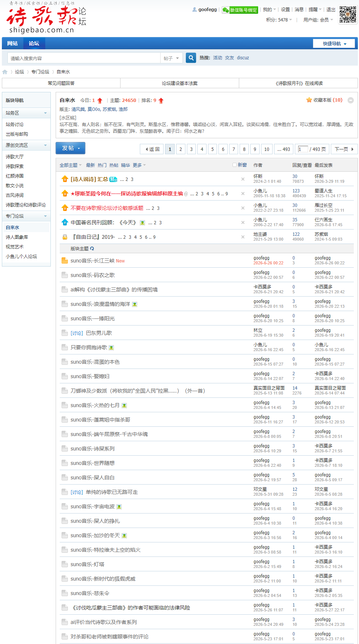Viewport: 359px width, 644px height.
Task: Click the 返回 back button
Action: [152, 149]
